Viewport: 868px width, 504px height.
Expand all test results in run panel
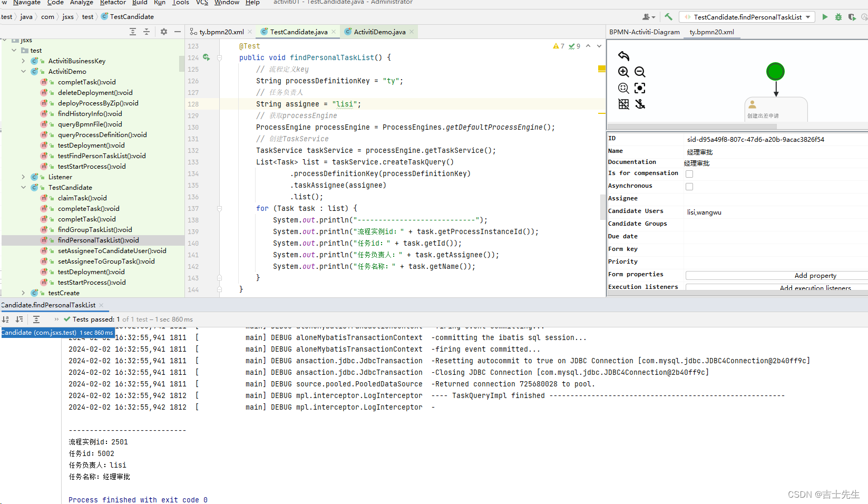[36, 319]
